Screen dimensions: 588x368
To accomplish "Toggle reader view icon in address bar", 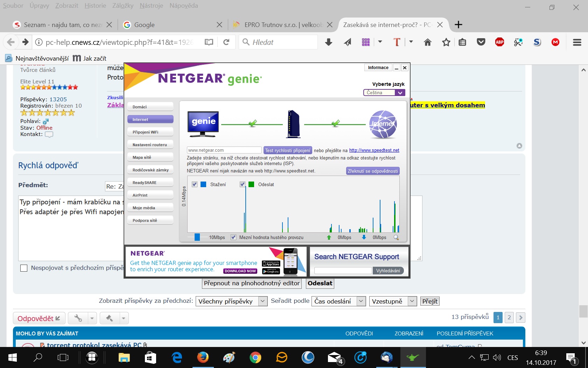I will click(x=209, y=42).
